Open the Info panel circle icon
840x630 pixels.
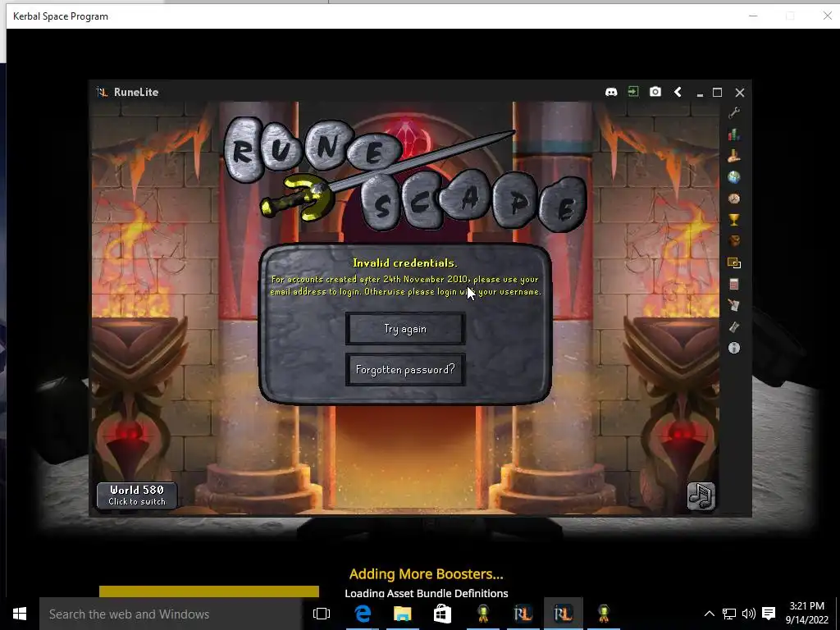pyautogui.click(x=734, y=348)
